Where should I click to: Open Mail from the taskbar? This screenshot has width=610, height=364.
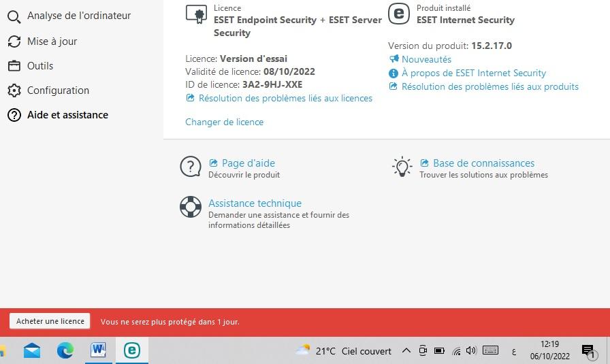tap(32, 351)
